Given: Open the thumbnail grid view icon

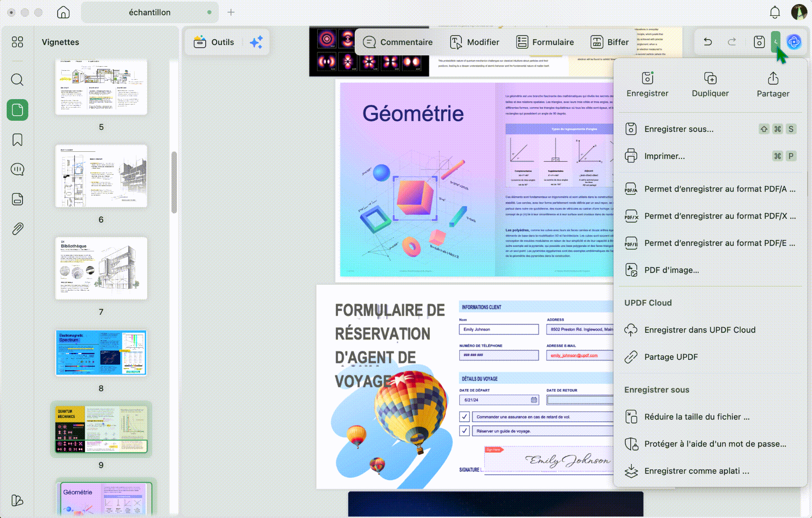Looking at the screenshot, I should [x=18, y=42].
